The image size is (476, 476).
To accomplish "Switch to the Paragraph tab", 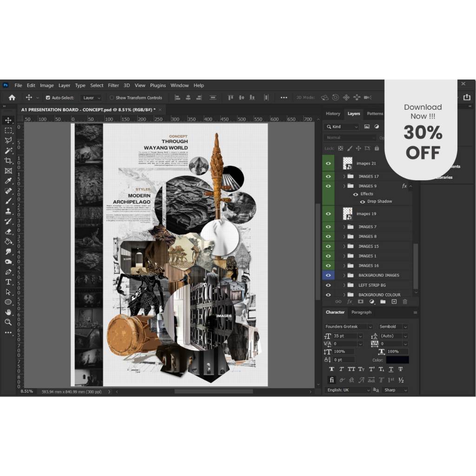I will tap(361, 312).
